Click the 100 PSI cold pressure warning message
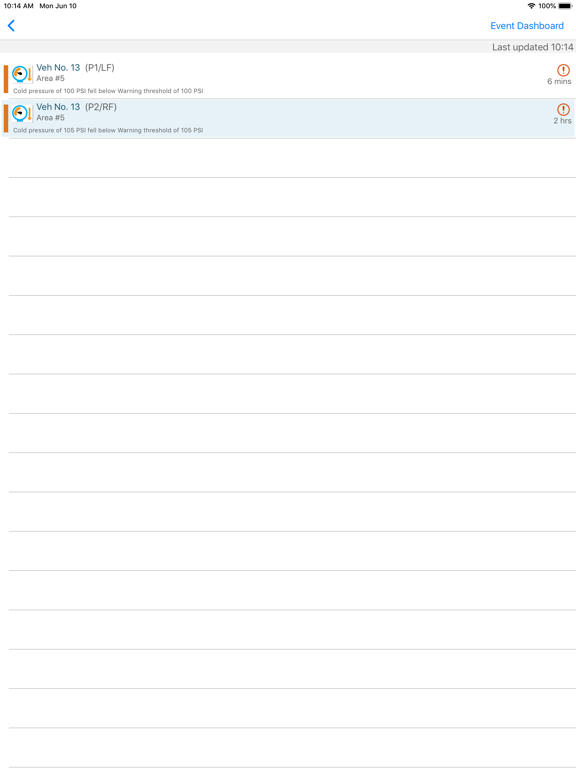Image resolution: width=576 pixels, height=768 pixels. pyautogui.click(x=108, y=91)
